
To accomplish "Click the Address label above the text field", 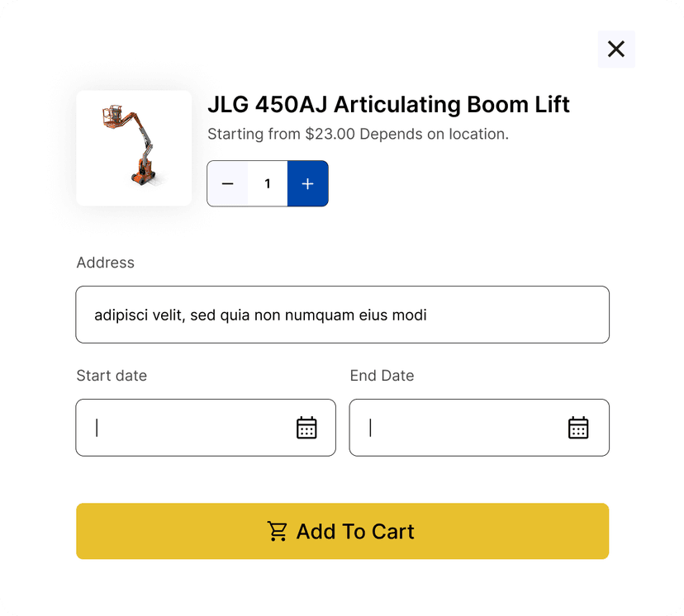I will [105, 263].
